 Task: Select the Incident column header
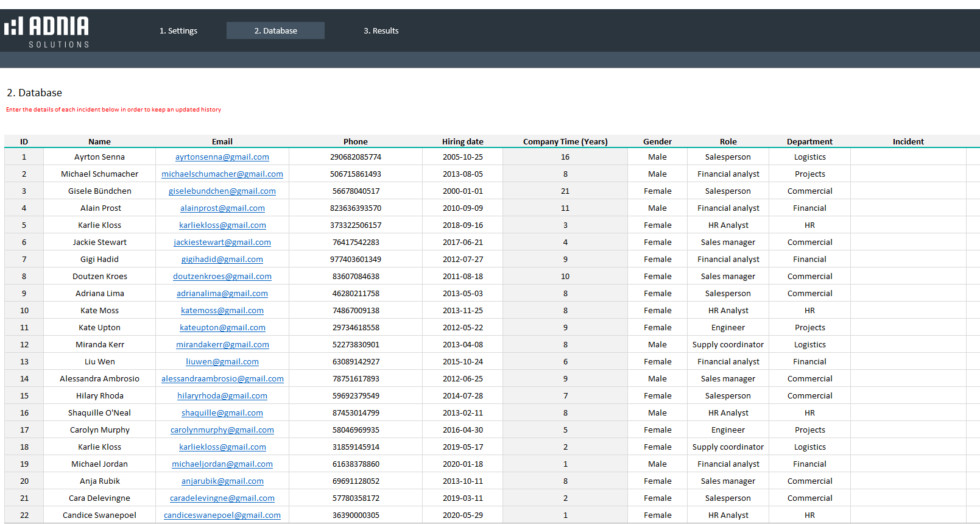tap(908, 142)
